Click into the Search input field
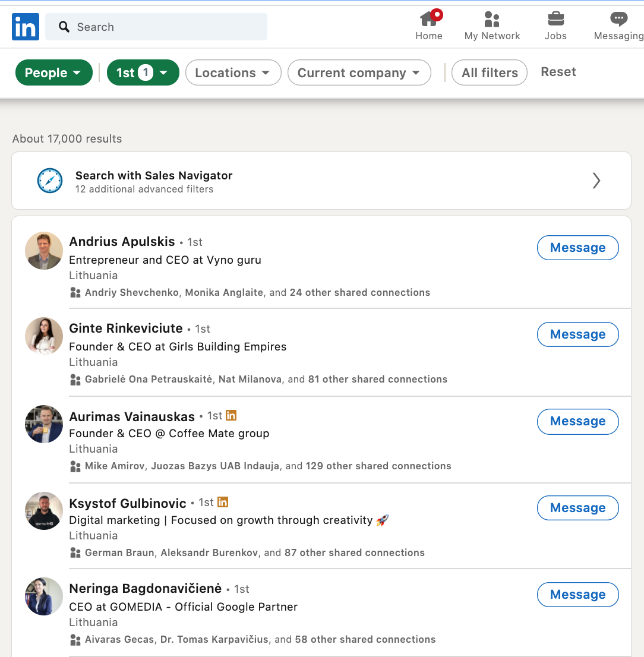 tap(156, 27)
